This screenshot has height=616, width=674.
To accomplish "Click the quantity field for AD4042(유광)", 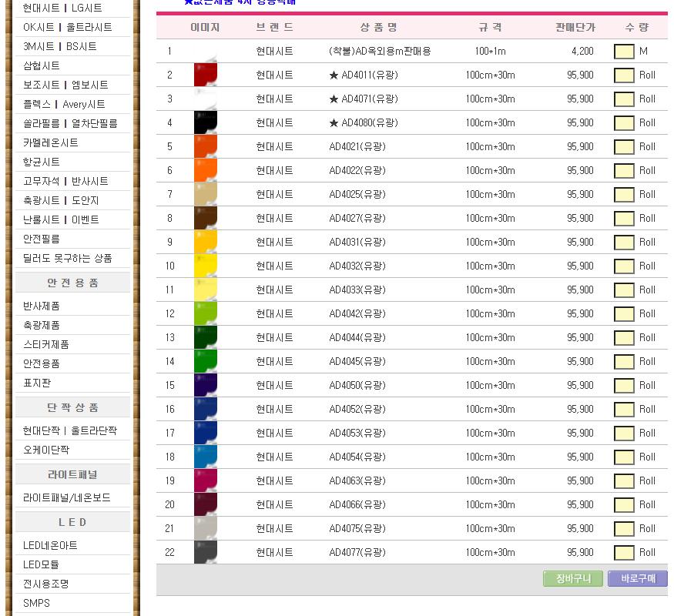I will click(624, 314).
